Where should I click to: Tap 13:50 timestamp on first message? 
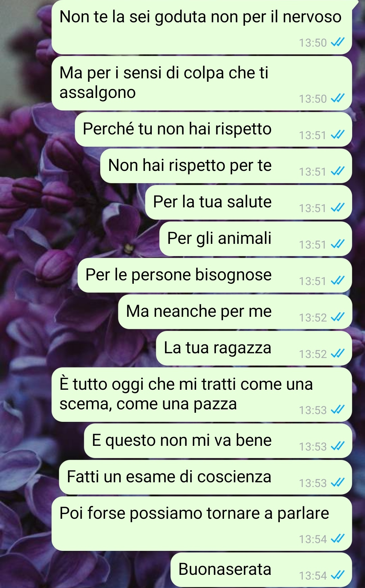coord(313,43)
